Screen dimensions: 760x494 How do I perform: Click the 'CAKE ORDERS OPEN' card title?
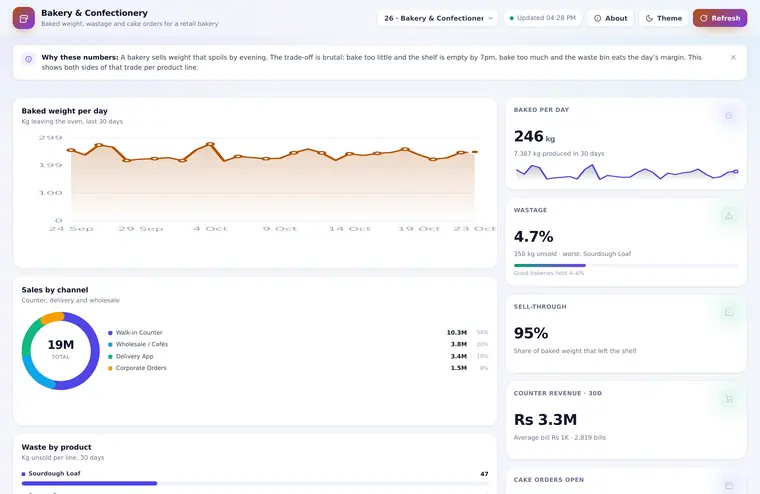click(549, 480)
